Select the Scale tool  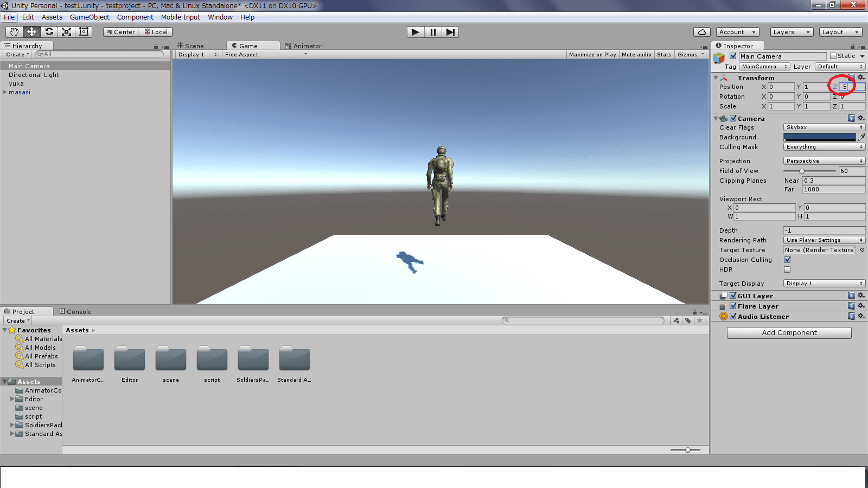pos(66,32)
